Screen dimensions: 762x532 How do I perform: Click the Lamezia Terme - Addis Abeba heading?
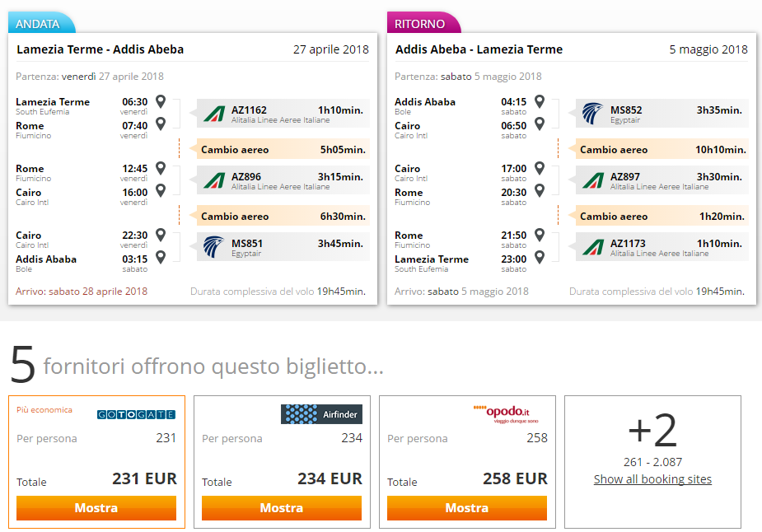click(101, 49)
